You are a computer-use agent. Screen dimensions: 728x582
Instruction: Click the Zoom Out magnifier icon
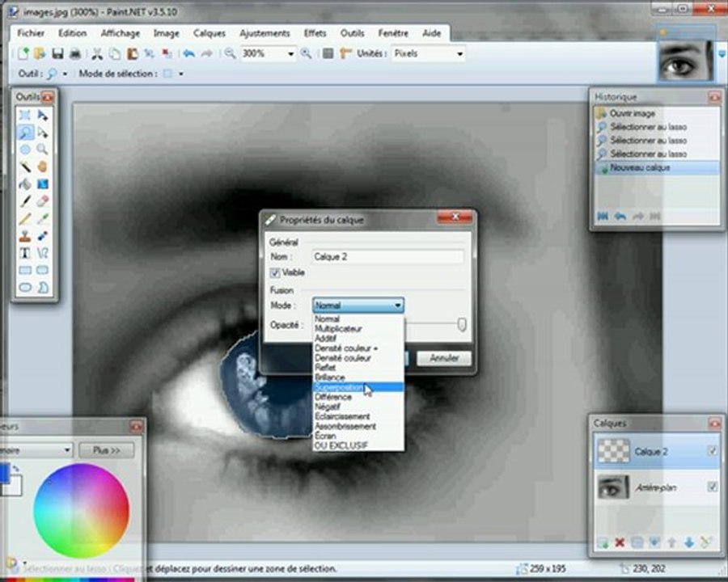click(x=230, y=54)
